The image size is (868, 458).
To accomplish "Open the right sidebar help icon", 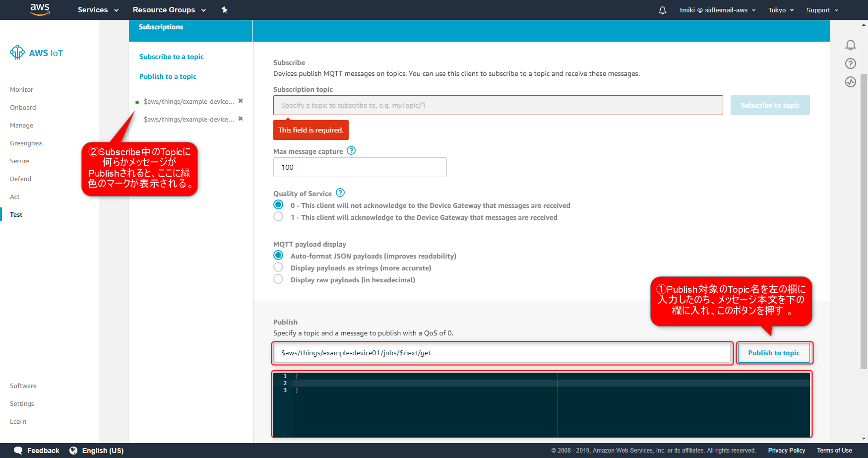I will tap(851, 64).
